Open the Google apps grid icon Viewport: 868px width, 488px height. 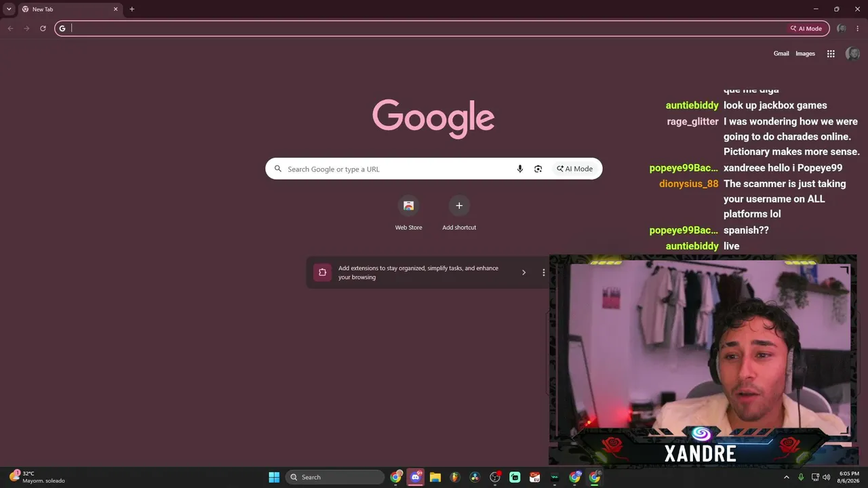click(831, 54)
